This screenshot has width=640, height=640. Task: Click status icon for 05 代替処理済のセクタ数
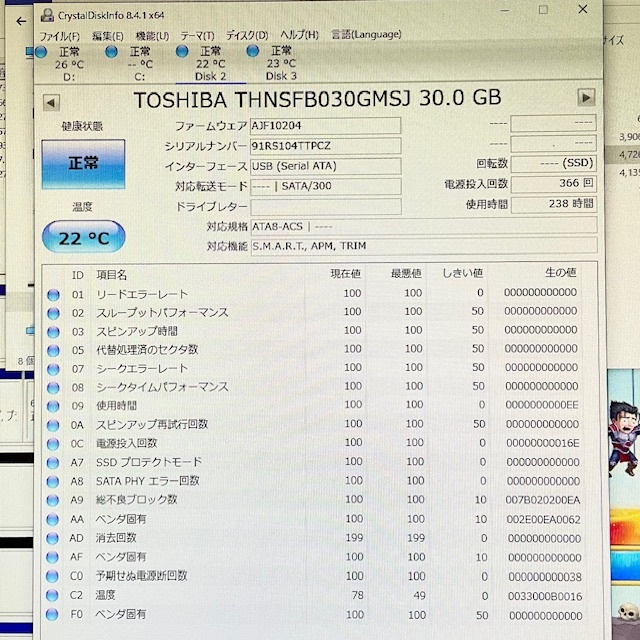click(x=53, y=351)
